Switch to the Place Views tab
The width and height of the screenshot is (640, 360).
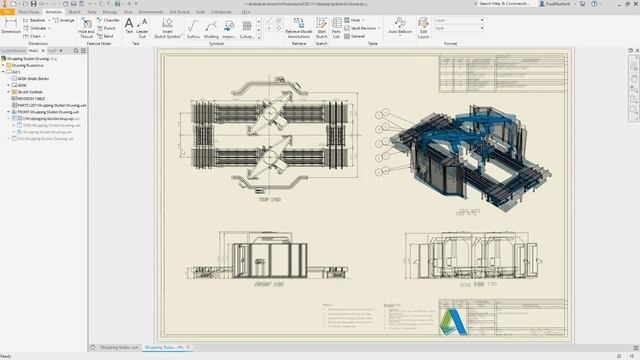coord(29,12)
